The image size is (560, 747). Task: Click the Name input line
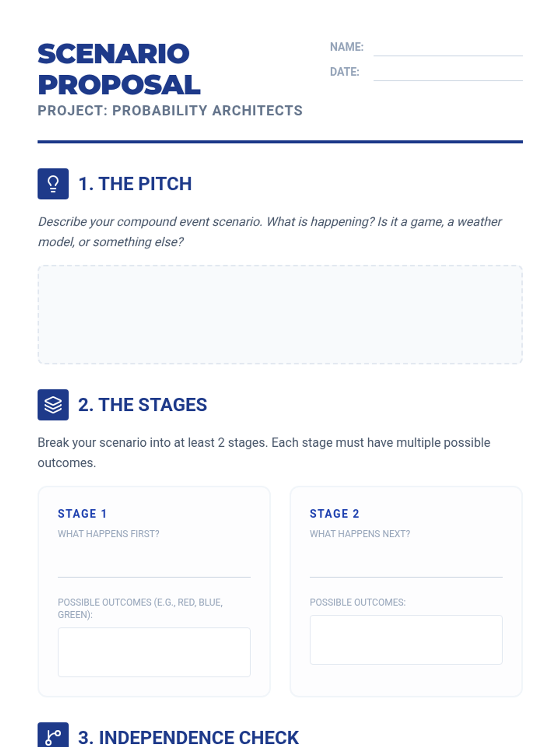448,49
